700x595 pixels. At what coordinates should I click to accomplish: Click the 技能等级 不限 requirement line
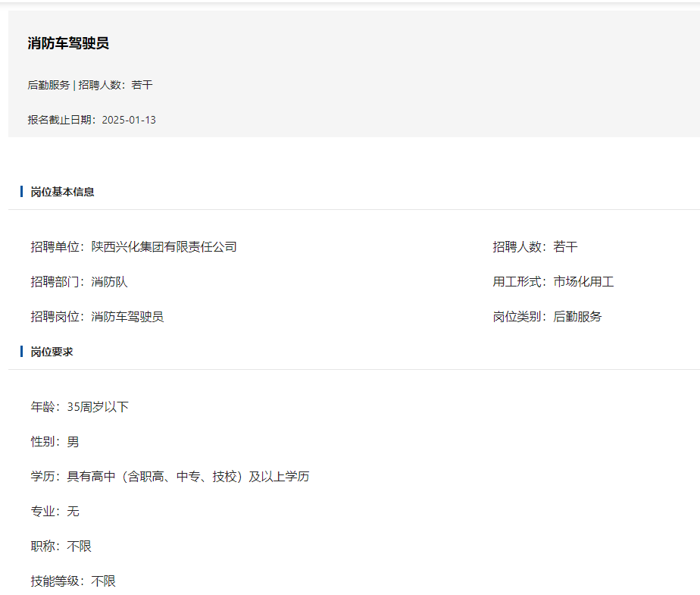(73, 581)
